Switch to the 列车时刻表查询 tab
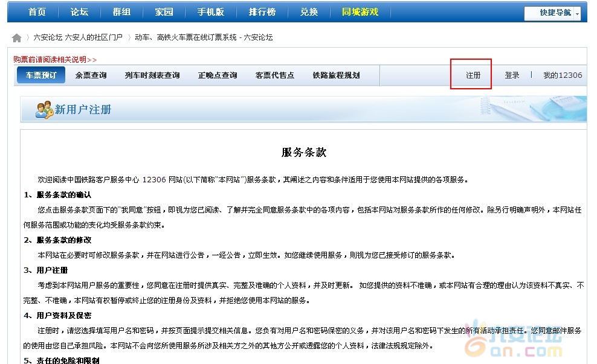Image resolution: width=597 pixels, height=364 pixels. 152,75
